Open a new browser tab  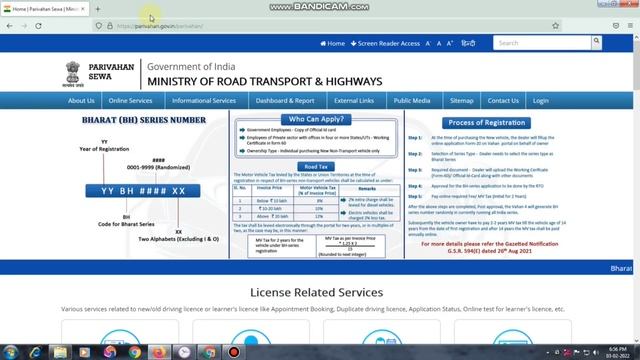[x=98, y=9]
